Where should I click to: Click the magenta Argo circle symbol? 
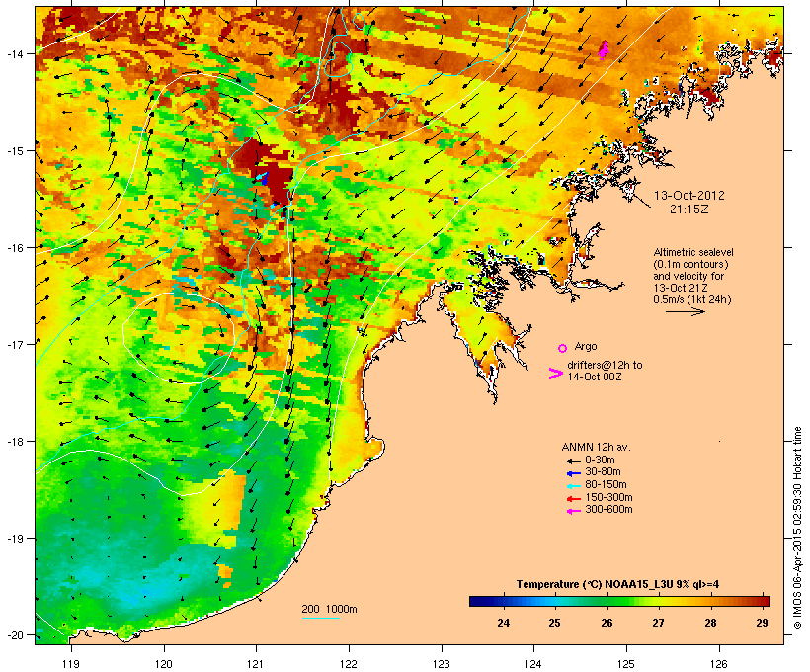pyautogui.click(x=563, y=348)
